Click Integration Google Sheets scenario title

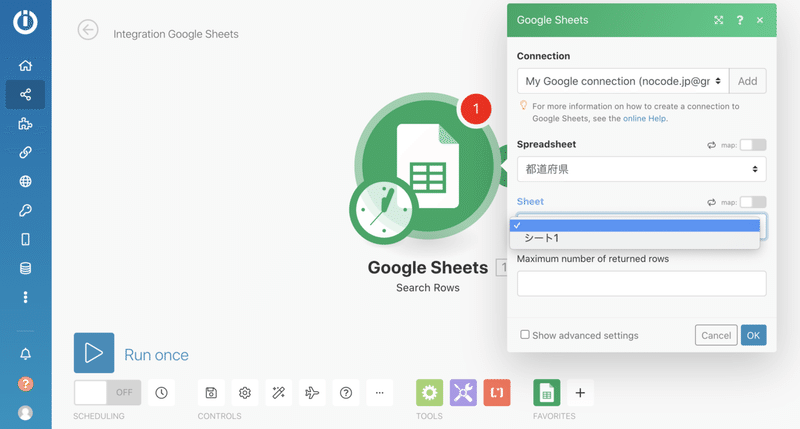[x=176, y=34]
